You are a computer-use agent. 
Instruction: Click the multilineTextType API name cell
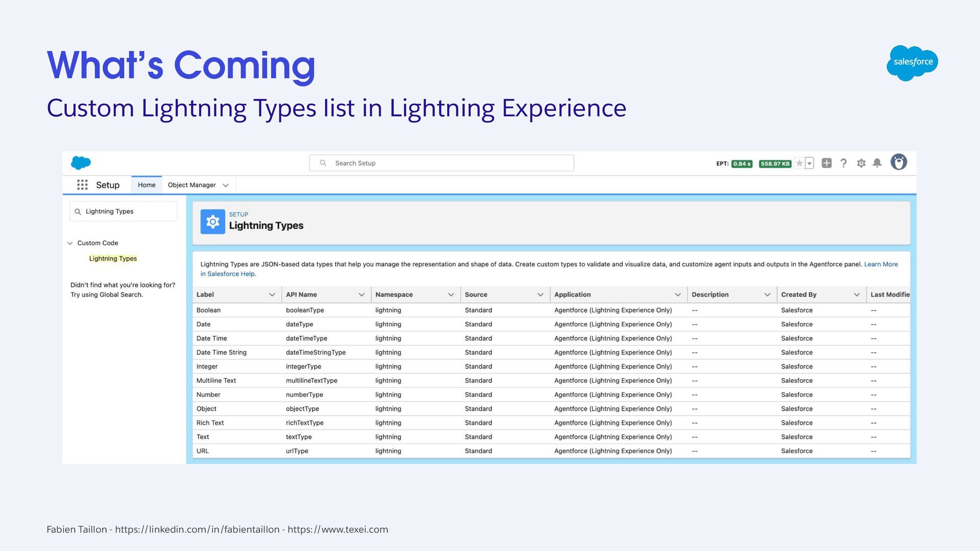pos(311,381)
